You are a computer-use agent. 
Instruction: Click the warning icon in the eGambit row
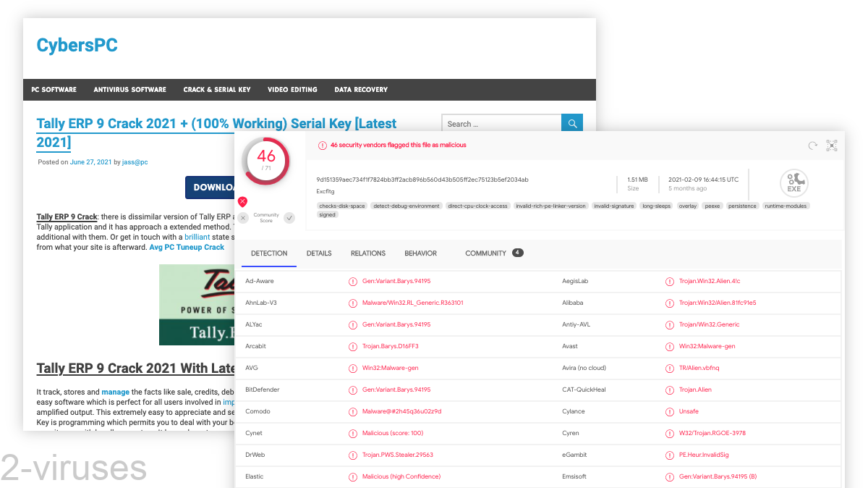click(670, 455)
